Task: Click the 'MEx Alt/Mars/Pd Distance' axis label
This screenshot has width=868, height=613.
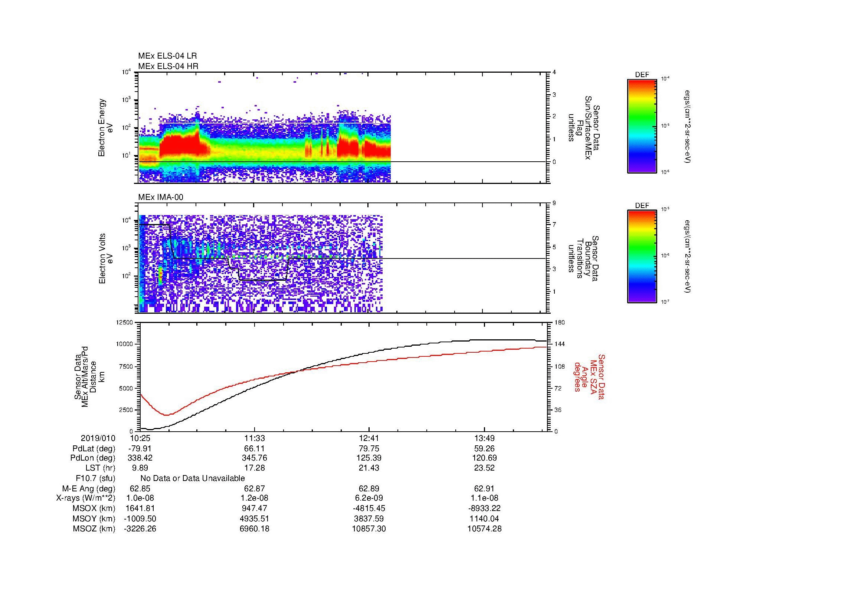Action: (89, 376)
